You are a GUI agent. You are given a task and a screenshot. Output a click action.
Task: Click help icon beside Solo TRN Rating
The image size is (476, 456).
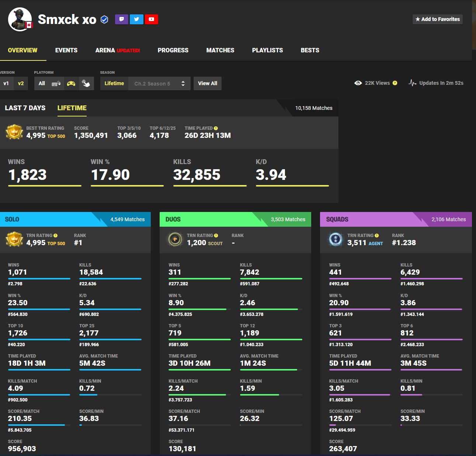click(x=55, y=236)
